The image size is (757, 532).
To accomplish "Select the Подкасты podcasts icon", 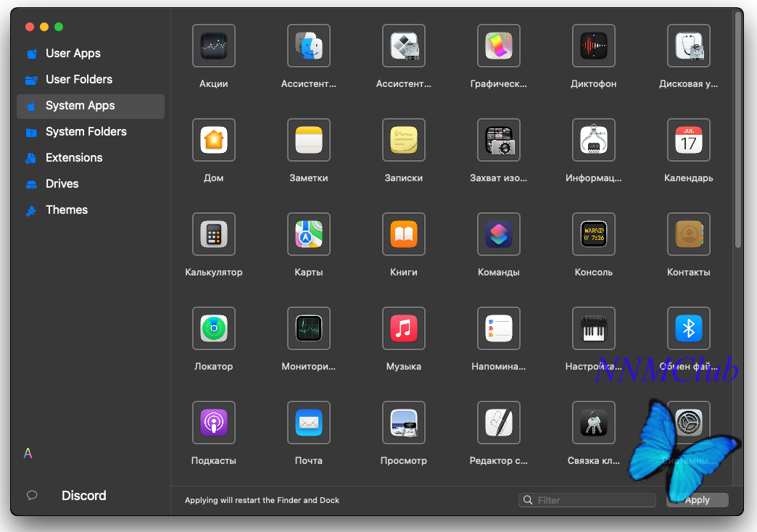I will [x=213, y=423].
